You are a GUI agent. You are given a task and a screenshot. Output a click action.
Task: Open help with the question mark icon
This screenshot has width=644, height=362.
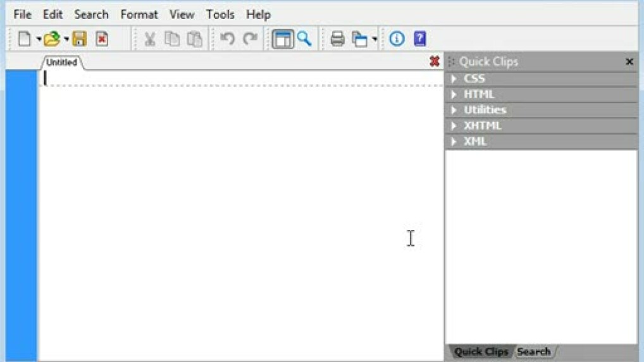(x=419, y=39)
